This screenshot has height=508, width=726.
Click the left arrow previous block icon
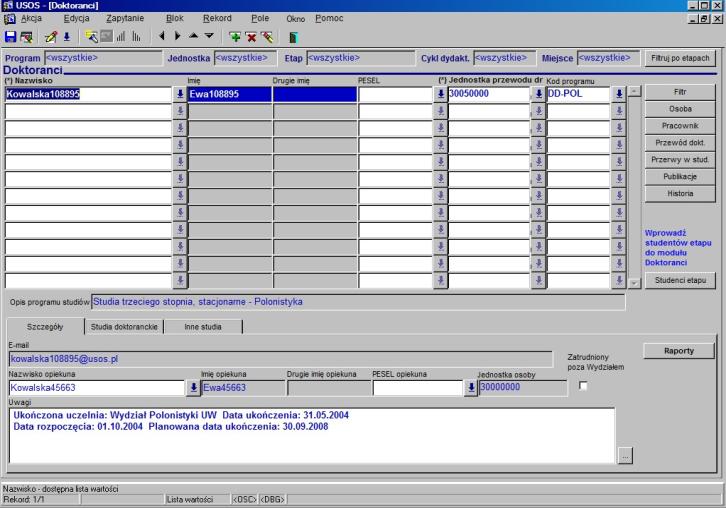tap(162, 36)
